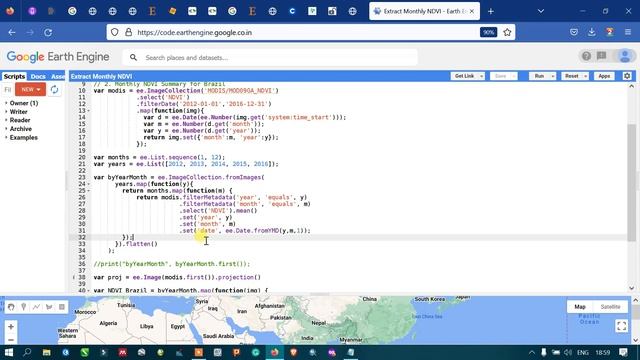Refresh the scripts repository list
Image resolution: width=640 pixels, height=360 pixels.
tap(54, 89)
